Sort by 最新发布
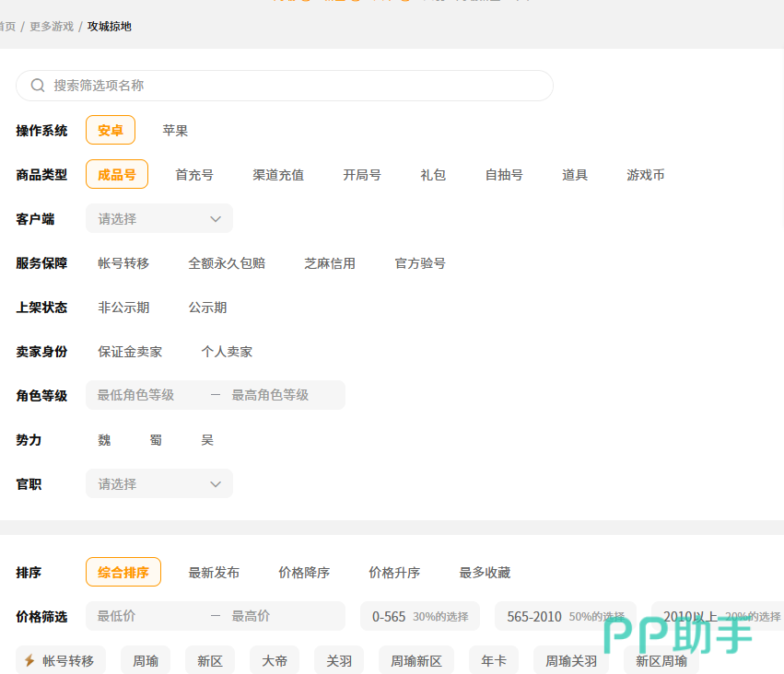This screenshot has height=674, width=784. point(214,573)
